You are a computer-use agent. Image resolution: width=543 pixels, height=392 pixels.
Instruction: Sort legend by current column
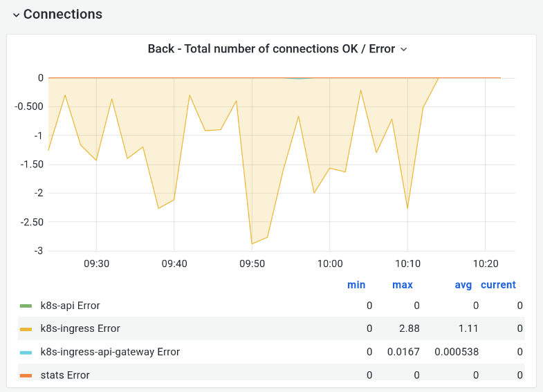(x=498, y=285)
